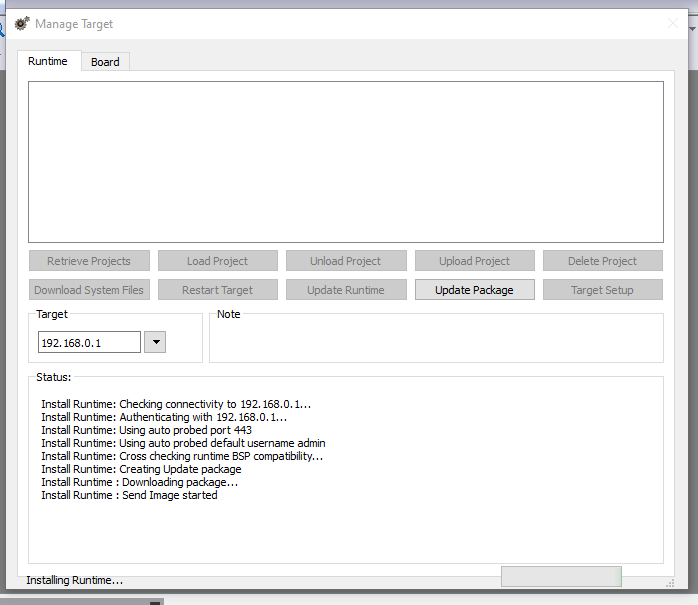Click the Upload Project button

(474, 261)
